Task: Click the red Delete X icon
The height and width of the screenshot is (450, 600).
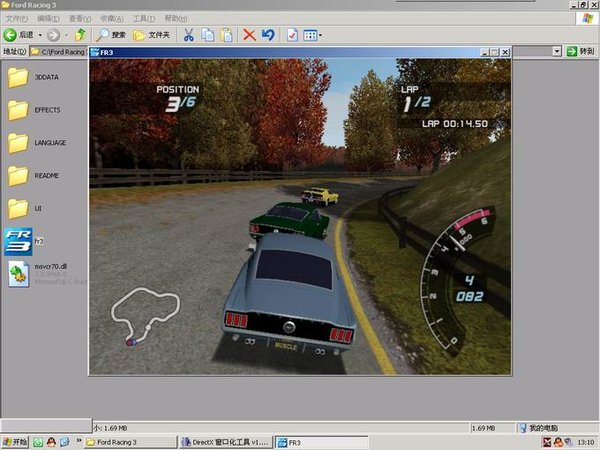Action: pos(249,34)
